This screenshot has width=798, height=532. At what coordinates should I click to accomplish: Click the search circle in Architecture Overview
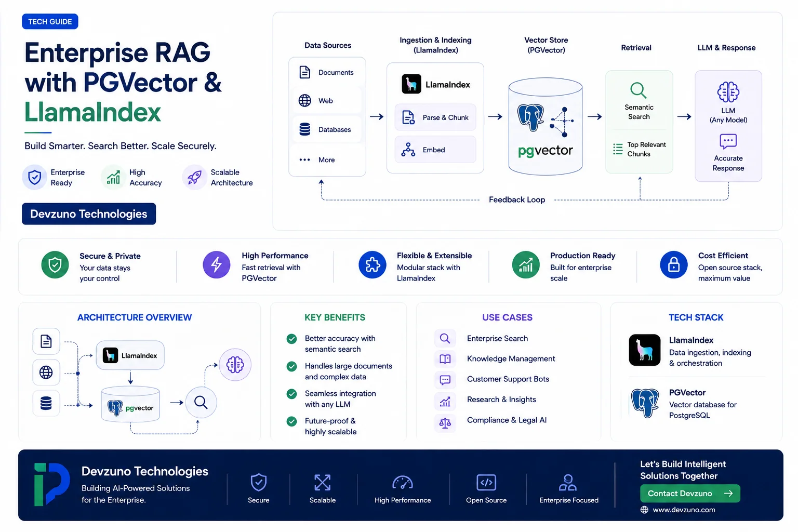pyautogui.click(x=201, y=402)
